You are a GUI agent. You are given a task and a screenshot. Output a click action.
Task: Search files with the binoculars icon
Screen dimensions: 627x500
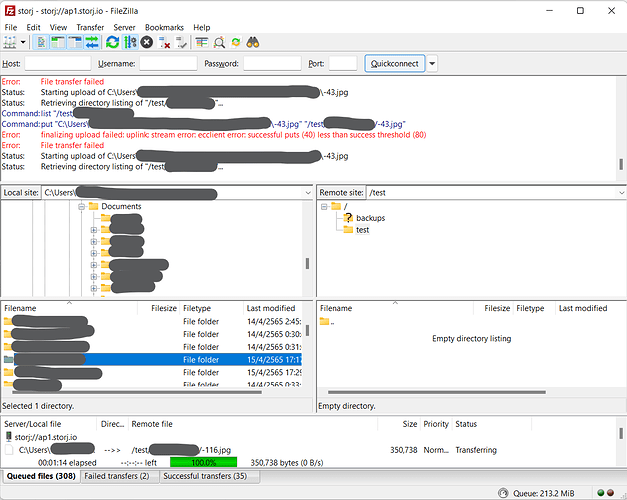[253, 42]
